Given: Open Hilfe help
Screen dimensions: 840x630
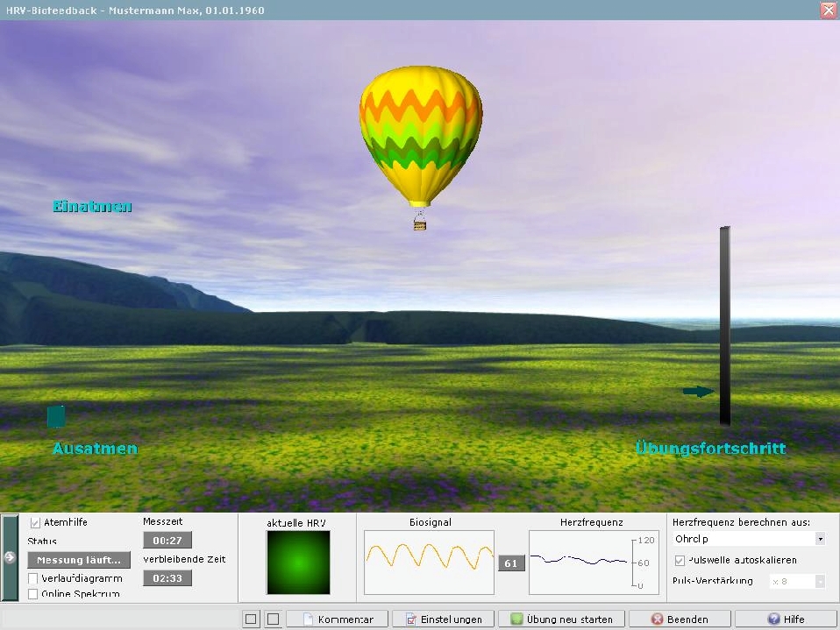Looking at the screenshot, I should pos(786,619).
